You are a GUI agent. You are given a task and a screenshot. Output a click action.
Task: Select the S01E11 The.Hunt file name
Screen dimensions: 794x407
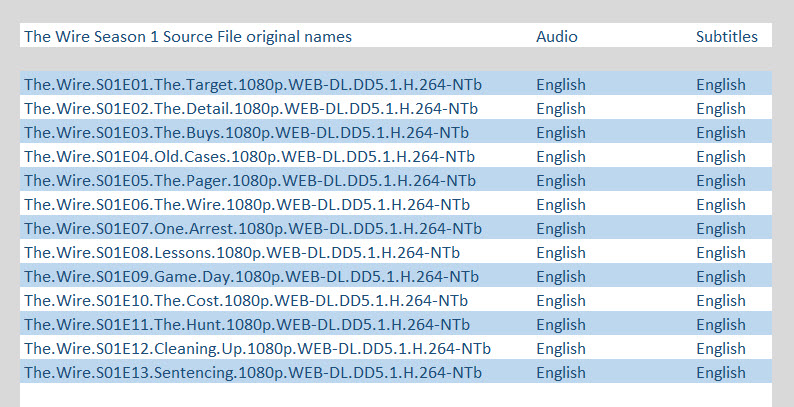pyautogui.click(x=247, y=325)
